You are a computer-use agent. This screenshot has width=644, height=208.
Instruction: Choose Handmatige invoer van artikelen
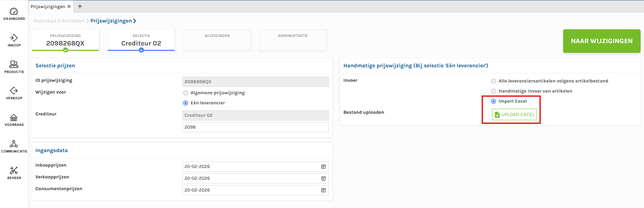click(x=493, y=91)
